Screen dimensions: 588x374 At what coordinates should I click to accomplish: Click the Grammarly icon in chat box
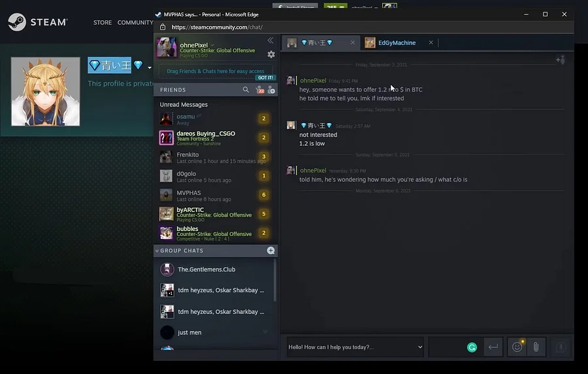472,347
